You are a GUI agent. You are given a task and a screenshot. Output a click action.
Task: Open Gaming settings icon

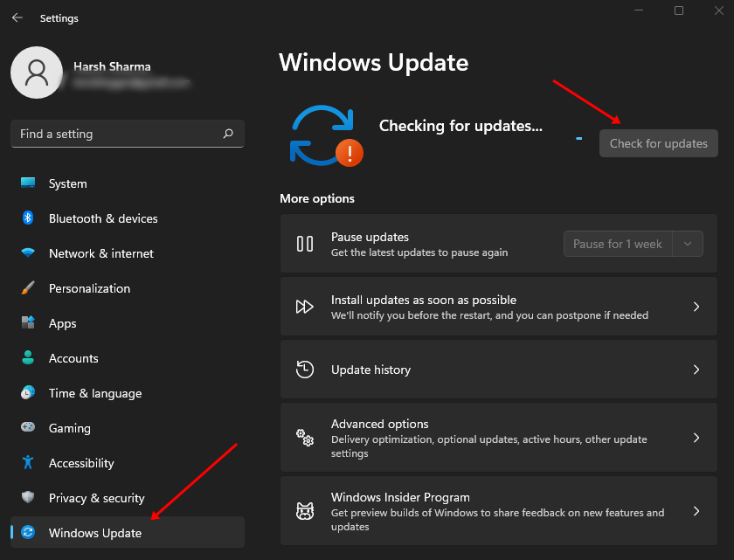click(28, 428)
